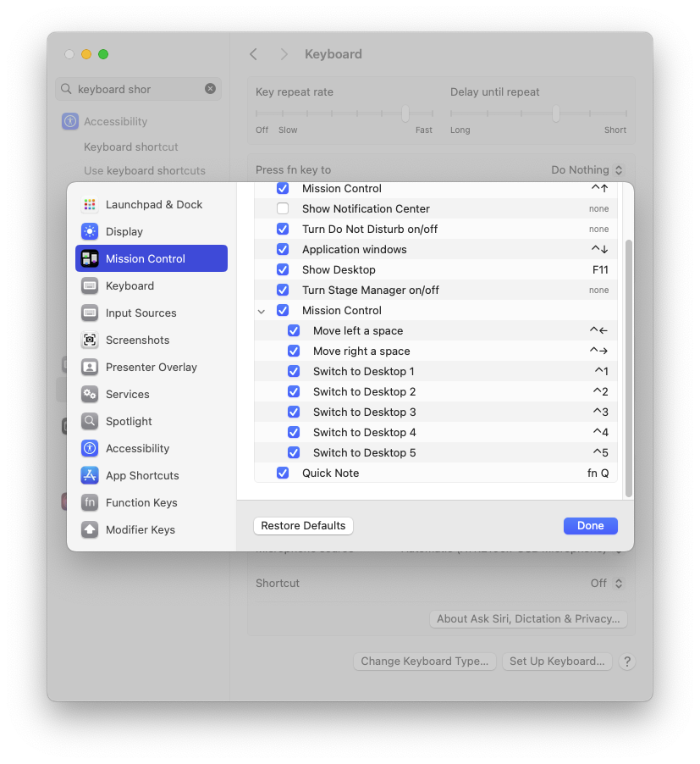Click the Spotlight magnifier icon
The height and width of the screenshot is (764, 700).
tap(90, 422)
